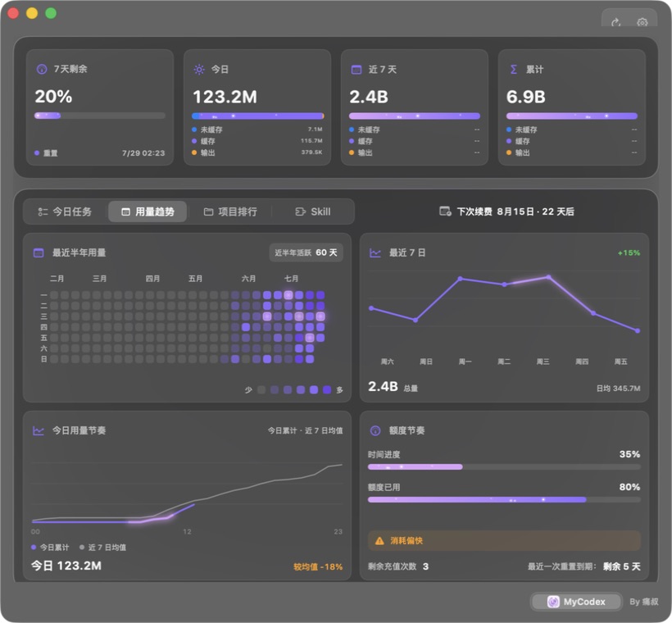Click the 近半年活跃 60 天 badge

pos(306,253)
